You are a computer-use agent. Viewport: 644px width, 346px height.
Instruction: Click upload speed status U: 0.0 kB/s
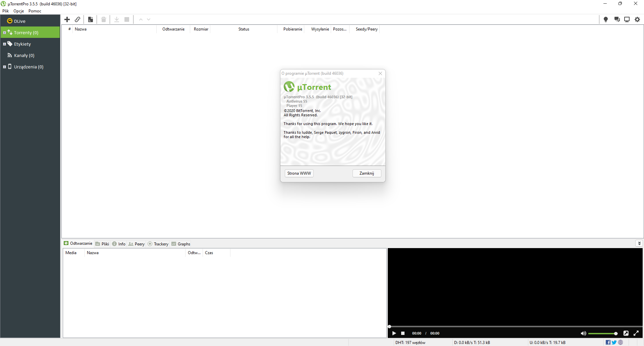[x=547, y=343]
